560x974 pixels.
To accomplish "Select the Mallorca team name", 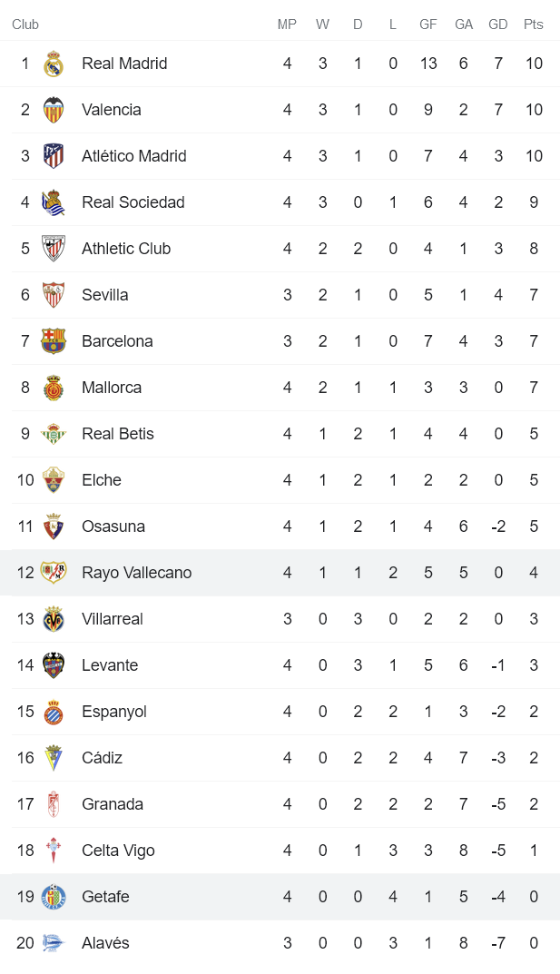I will (112, 388).
